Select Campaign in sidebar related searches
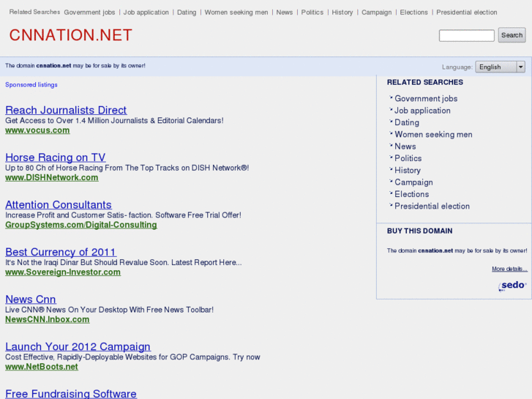Screen dimensions: 532x399 click(413, 182)
